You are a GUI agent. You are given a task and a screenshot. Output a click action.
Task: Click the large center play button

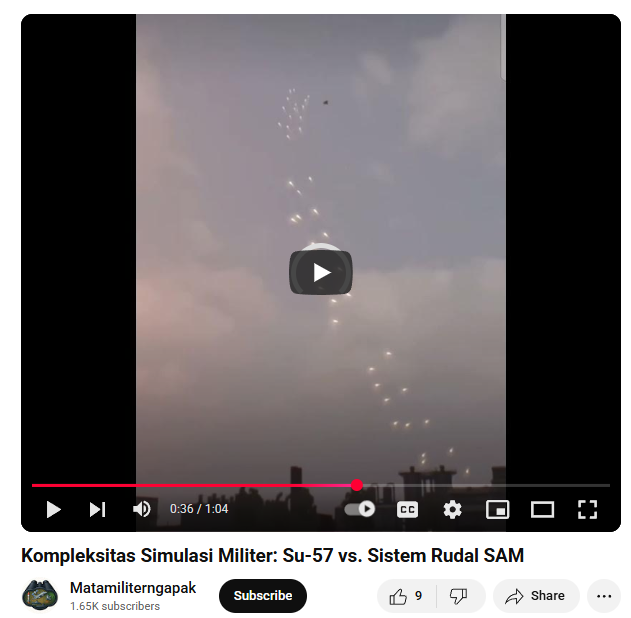click(321, 272)
